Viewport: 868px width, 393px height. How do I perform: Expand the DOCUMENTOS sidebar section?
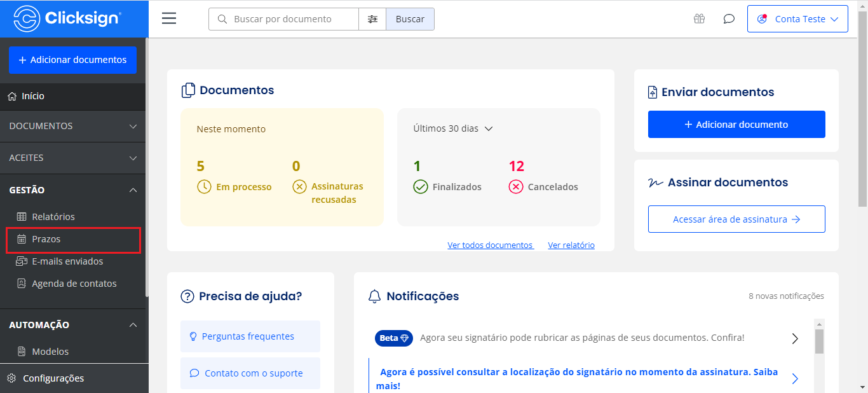tap(73, 126)
